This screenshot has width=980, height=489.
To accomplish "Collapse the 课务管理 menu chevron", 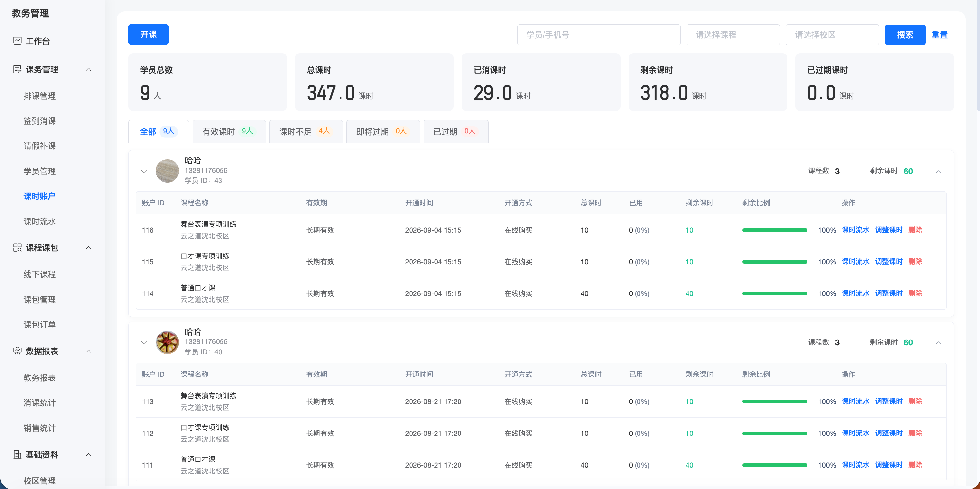I will tap(88, 69).
